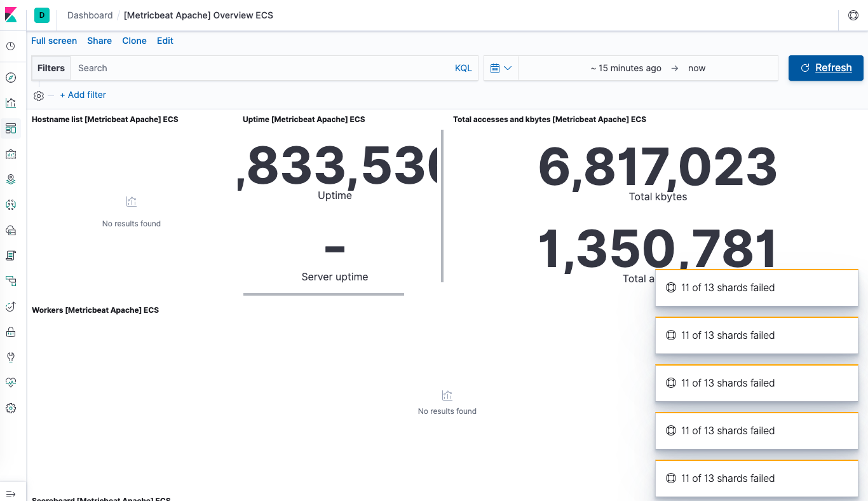The image size is (868, 501).
Task: Click + Add filter
Action: pos(83,95)
